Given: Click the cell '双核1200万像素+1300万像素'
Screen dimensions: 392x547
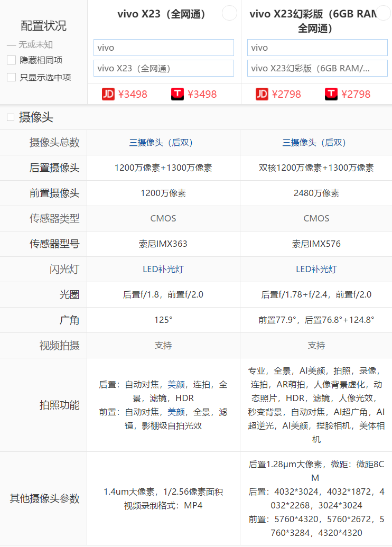Looking at the screenshot, I should click(x=316, y=168).
